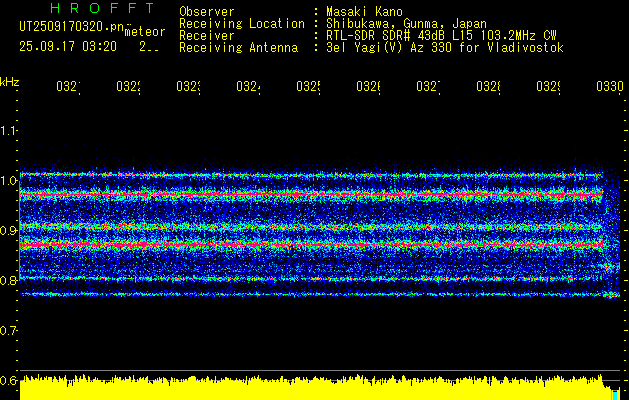
Task: Click the 25.09.17 03:20 timestamp
Action: click(68, 46)
